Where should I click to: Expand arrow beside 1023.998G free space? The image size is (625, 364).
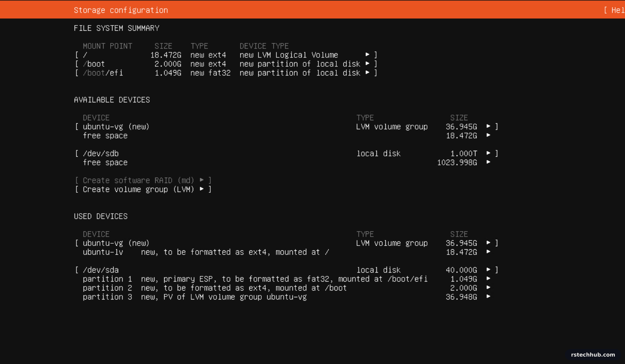pyautogui.click(x=488, y=162)
